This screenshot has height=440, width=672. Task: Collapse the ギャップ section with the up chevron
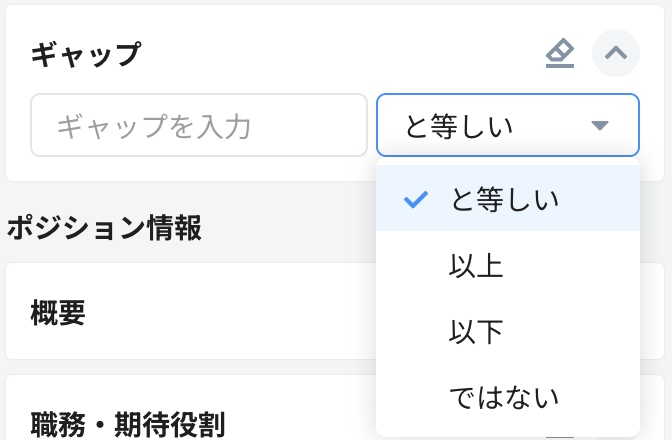click(x=615, y=54)
